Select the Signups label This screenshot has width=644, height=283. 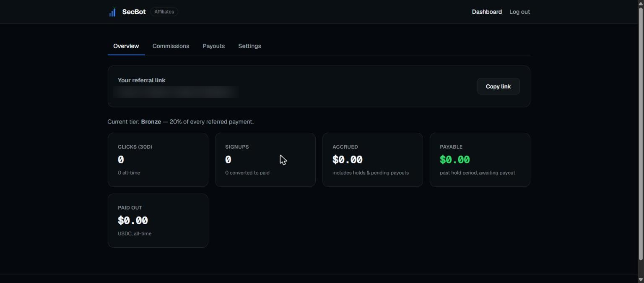237,147
